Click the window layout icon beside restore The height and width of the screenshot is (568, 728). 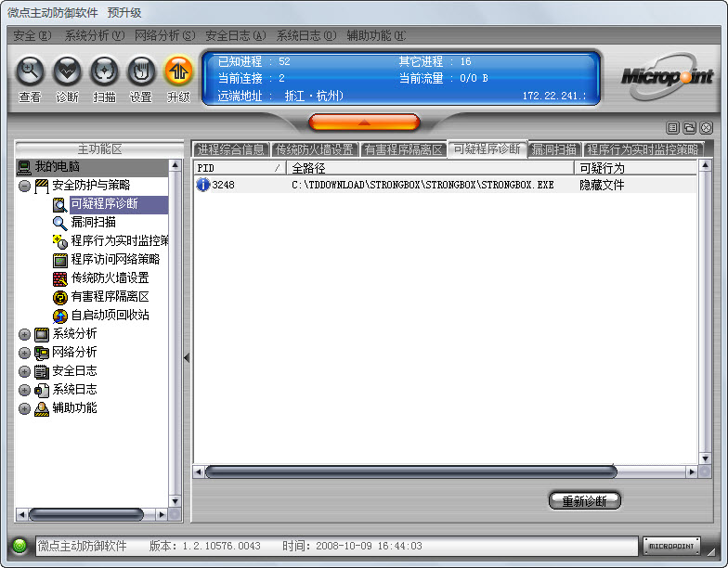[672, 128]
